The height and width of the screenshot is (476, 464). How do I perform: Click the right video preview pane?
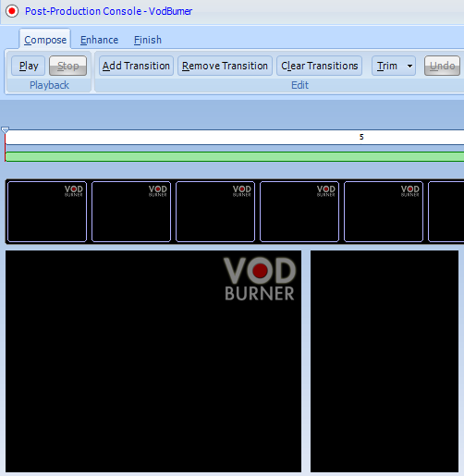(x=385, y=361)
